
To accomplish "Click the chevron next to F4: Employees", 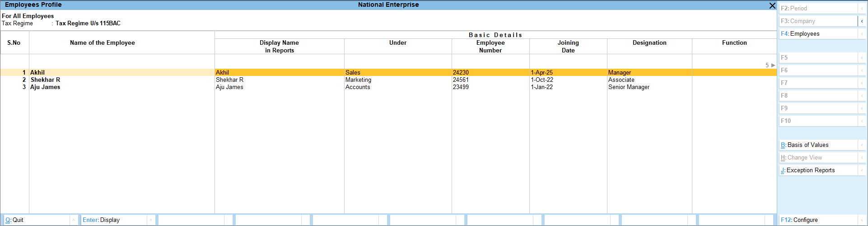I will pyautogui.click(x=862, y=34).
